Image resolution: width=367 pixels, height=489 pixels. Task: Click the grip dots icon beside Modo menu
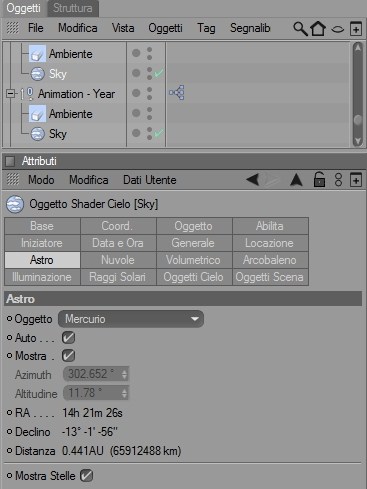[13, 180]
